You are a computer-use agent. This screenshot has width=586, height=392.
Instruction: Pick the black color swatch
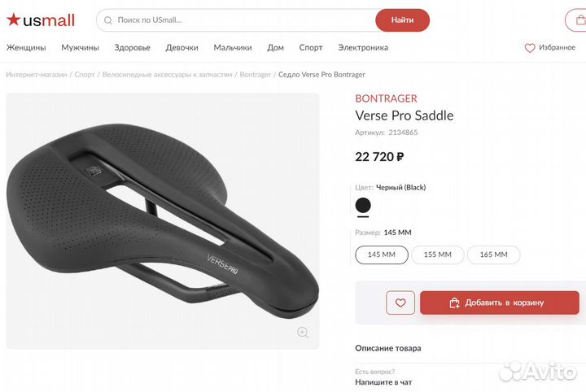[x=363, y=205]
